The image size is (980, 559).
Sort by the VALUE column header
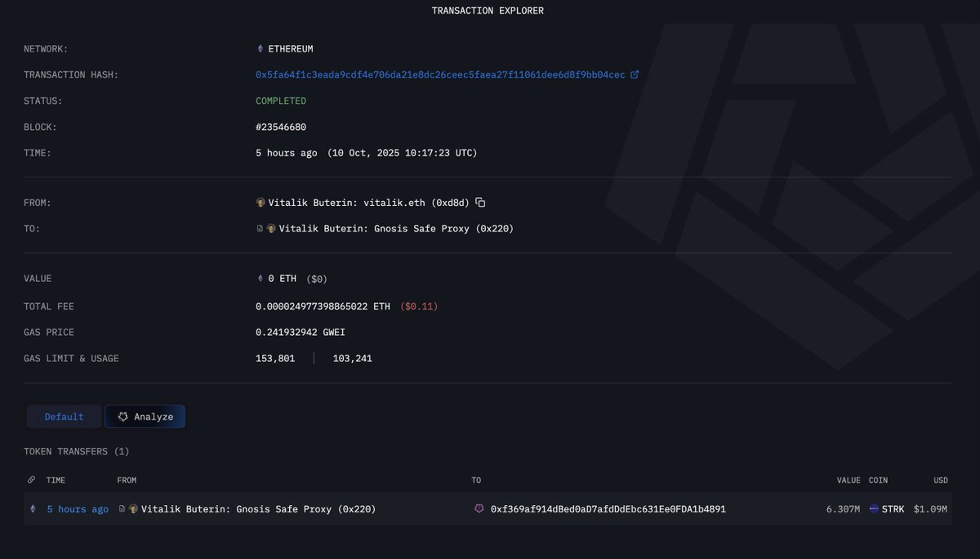[x=849, y=481]
